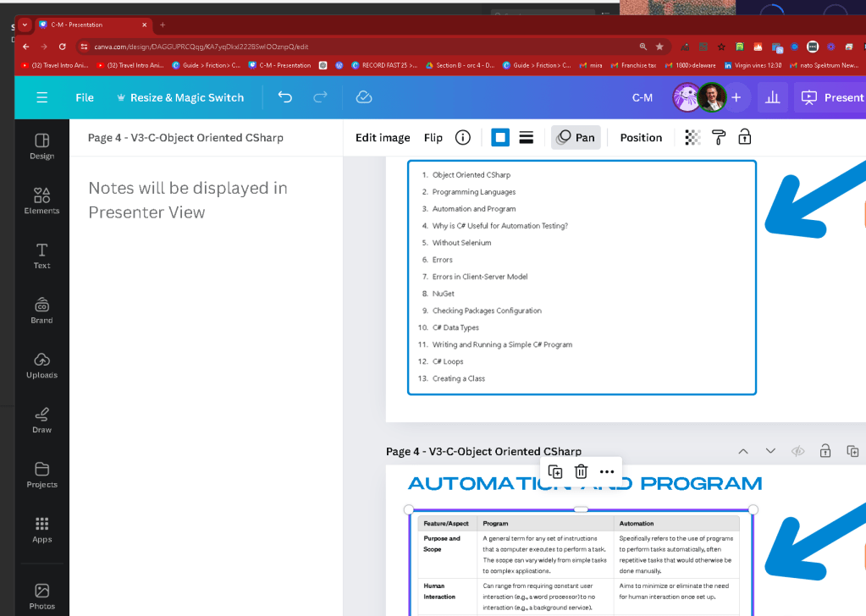The width and height of the screenshot is (866, 616).
Task: Open the Draw side panel
Action: coord(42,420)
